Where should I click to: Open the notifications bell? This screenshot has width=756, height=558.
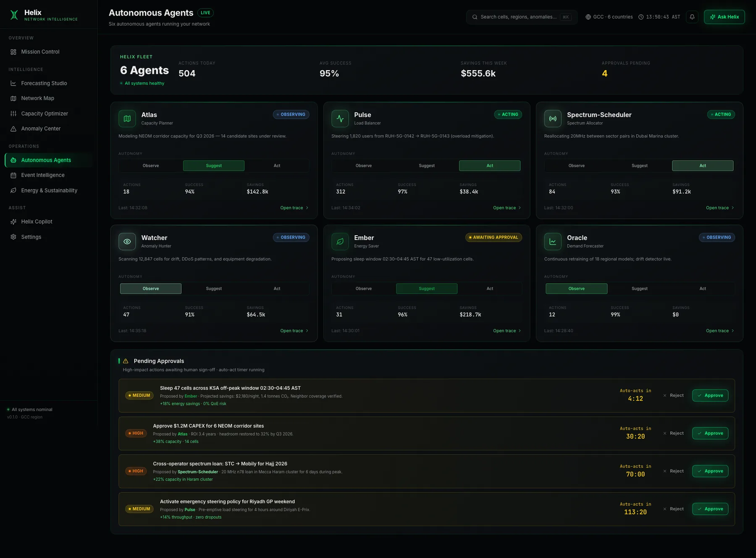692,17
